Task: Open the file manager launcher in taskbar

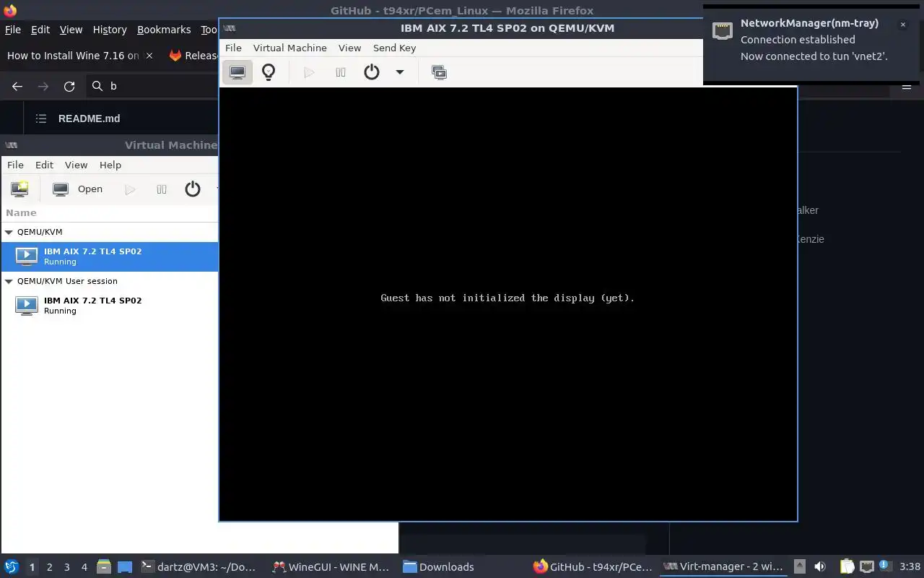Action: click(x=103, y=567)
